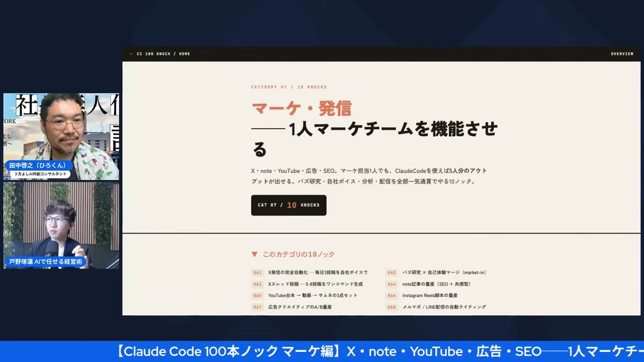Open the CC 100 KNOCK breadcrumb
Image resolution: width=644 pixels, height=362 pixels.
pos(153,54)
